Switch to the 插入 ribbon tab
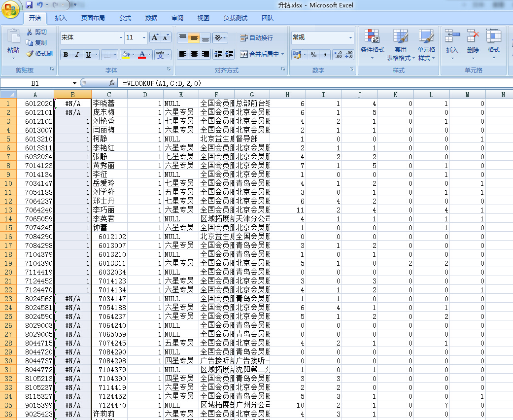The image size is (513, 420). click(x=61, y=18)
